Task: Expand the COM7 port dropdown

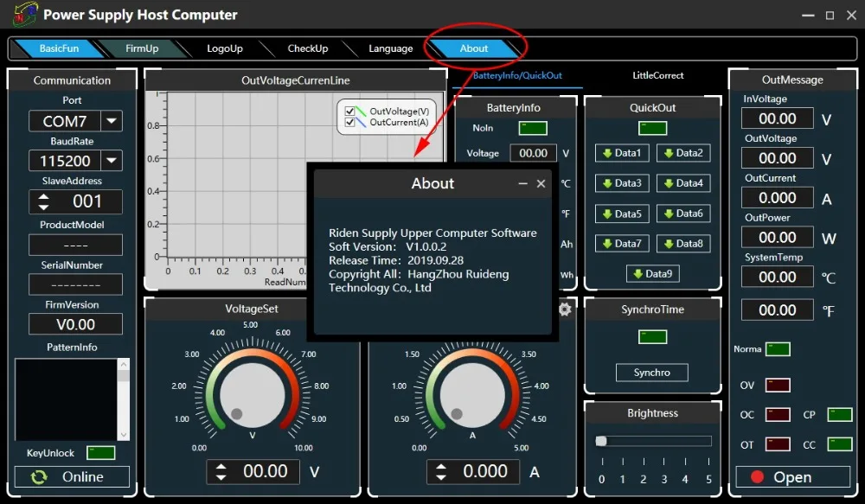Action: click(112, 121)
